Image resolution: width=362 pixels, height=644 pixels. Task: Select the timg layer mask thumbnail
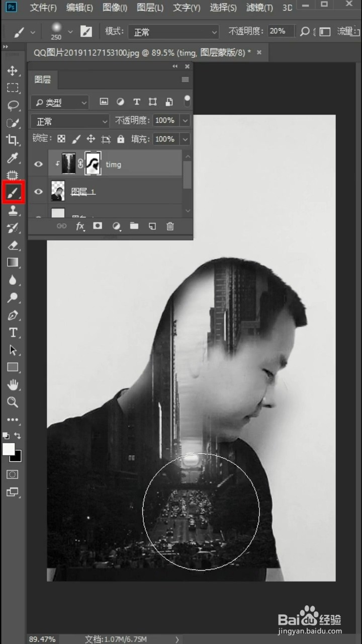tap(93, 164)
